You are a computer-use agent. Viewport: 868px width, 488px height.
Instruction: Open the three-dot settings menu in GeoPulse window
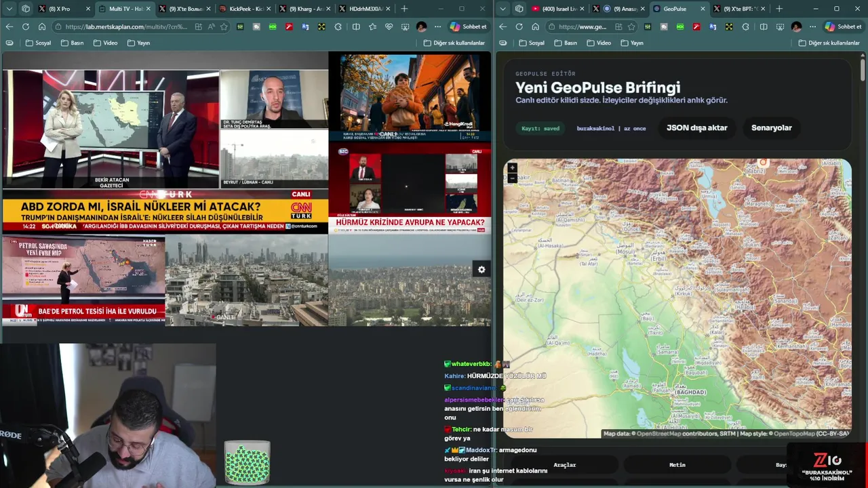(x=812, y=26)
